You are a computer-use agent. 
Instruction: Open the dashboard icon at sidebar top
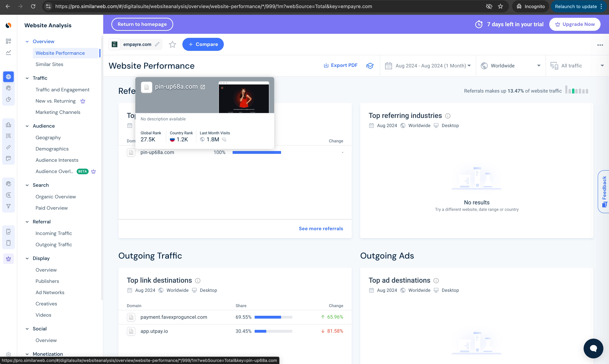pyautogui.click(x=9, y=41)
